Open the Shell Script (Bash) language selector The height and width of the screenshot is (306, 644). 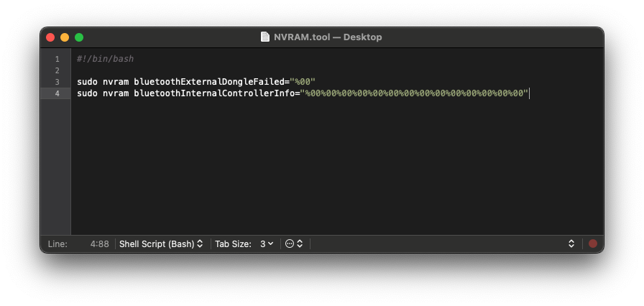161,244
